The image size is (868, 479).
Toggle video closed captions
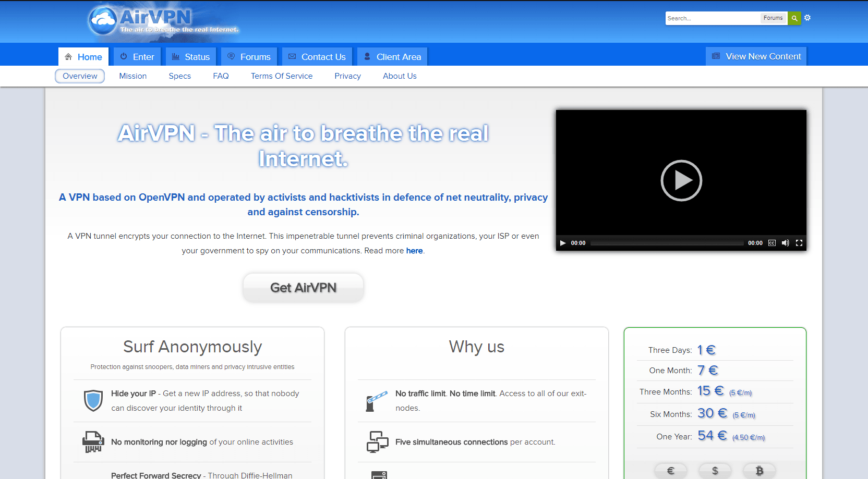[772, 243]
